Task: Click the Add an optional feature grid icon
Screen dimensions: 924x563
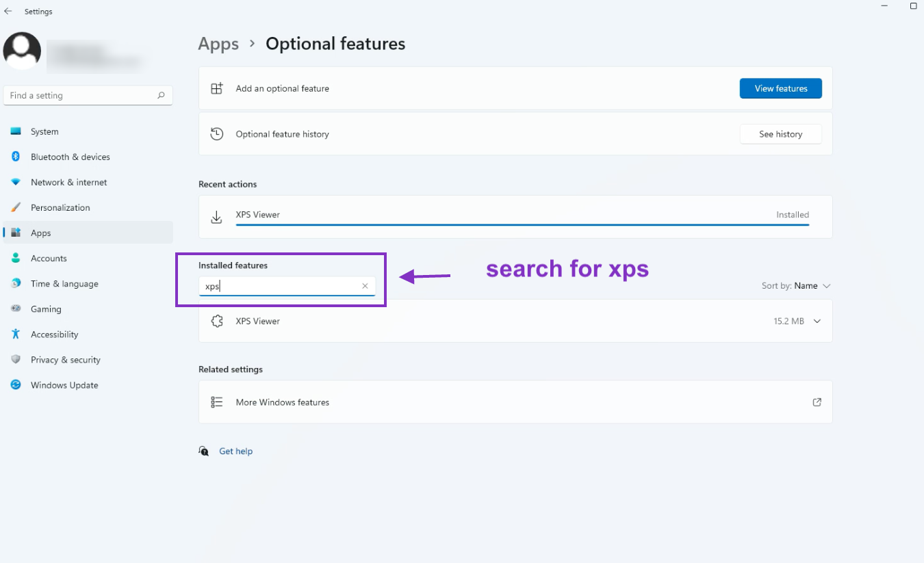Action: pyautogui.click(x=217, y=88)
